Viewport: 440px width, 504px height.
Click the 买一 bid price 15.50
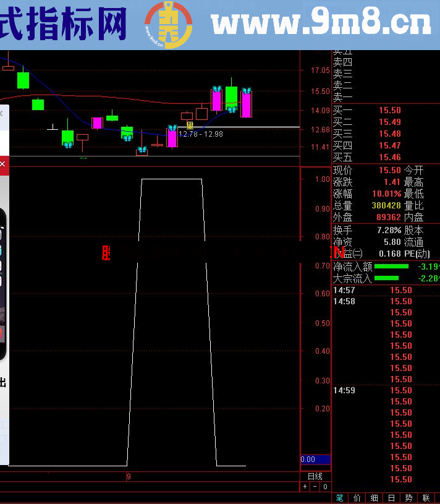coord(389,111)
